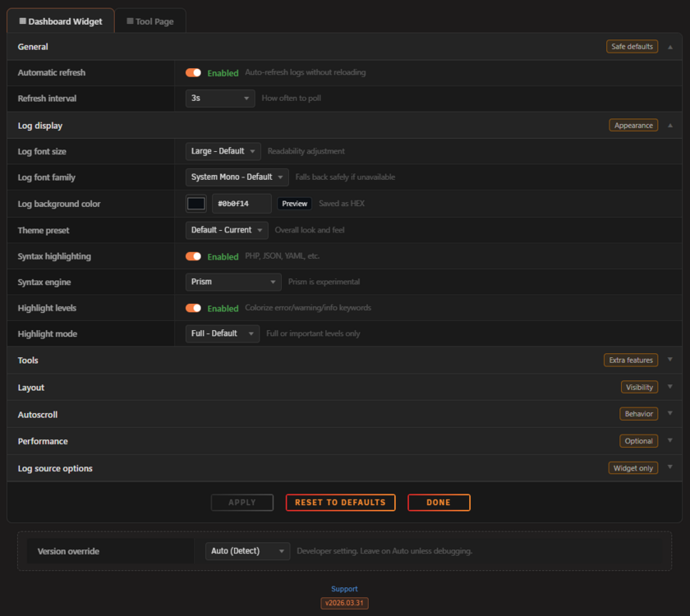Viewport: 690px width, 616px height.
Task: Click the Safe defaults badge
Action: click(632, 47)
